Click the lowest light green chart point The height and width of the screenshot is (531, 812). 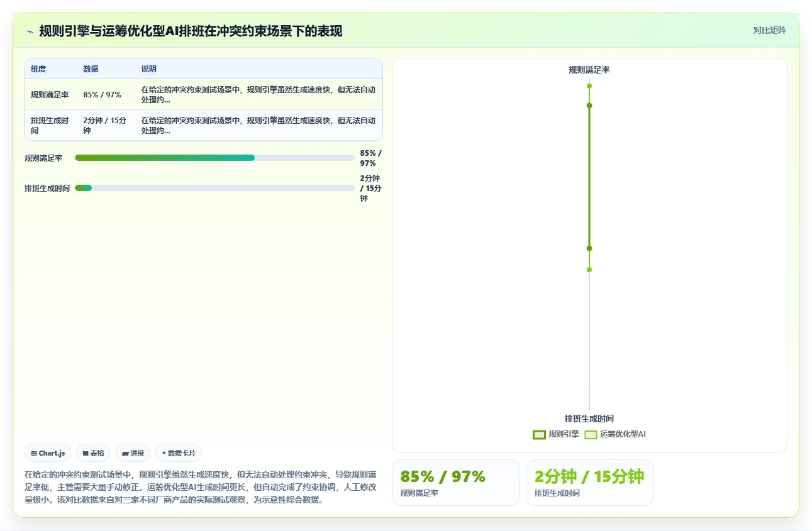coord(589,270)
